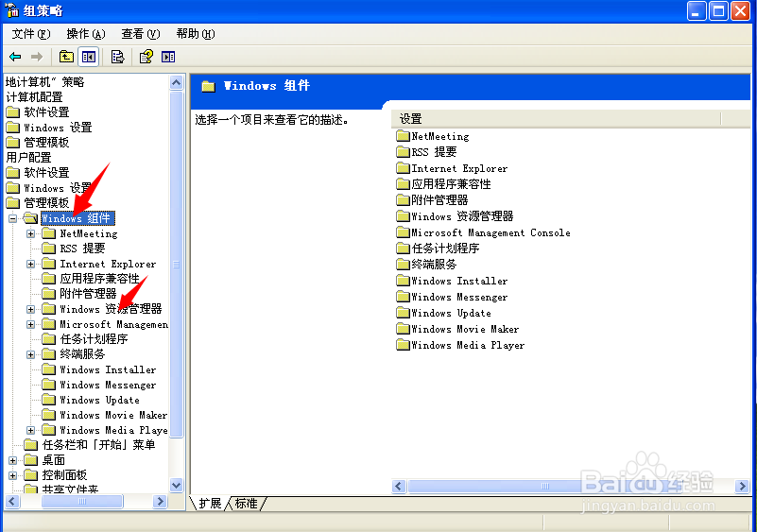Expand the 控制面板 node in tree

tap(12, 475)
